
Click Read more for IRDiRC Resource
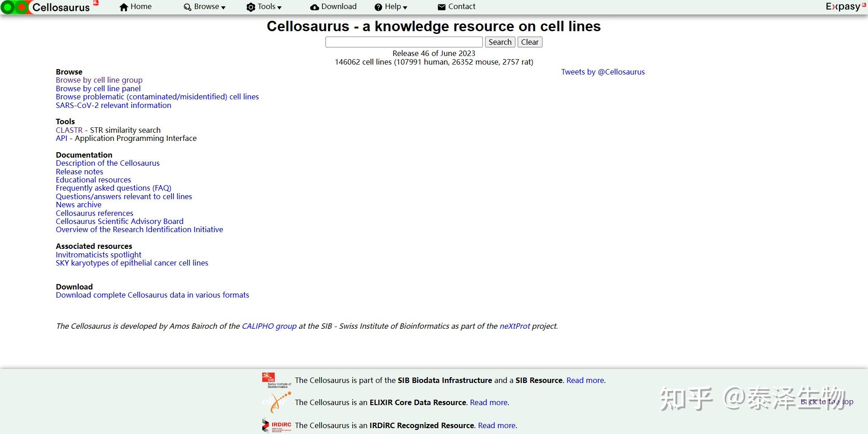point(497,425)
